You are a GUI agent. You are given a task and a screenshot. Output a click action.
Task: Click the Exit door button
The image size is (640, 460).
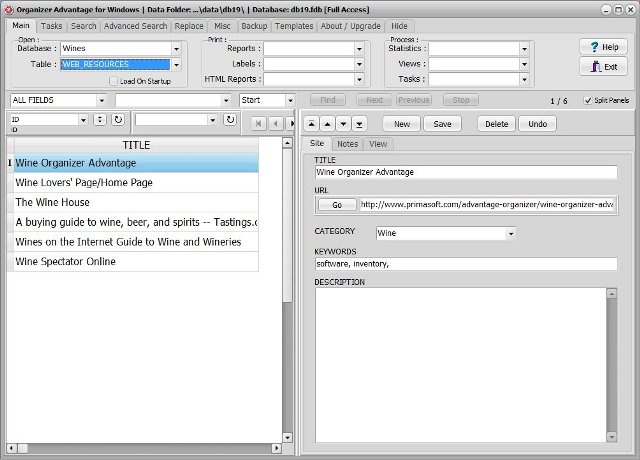[603, 67]
